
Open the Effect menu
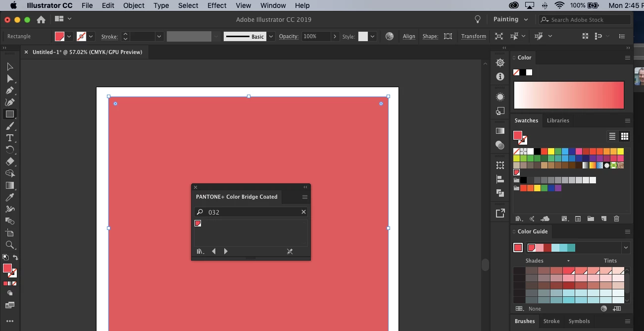[217, 5]
